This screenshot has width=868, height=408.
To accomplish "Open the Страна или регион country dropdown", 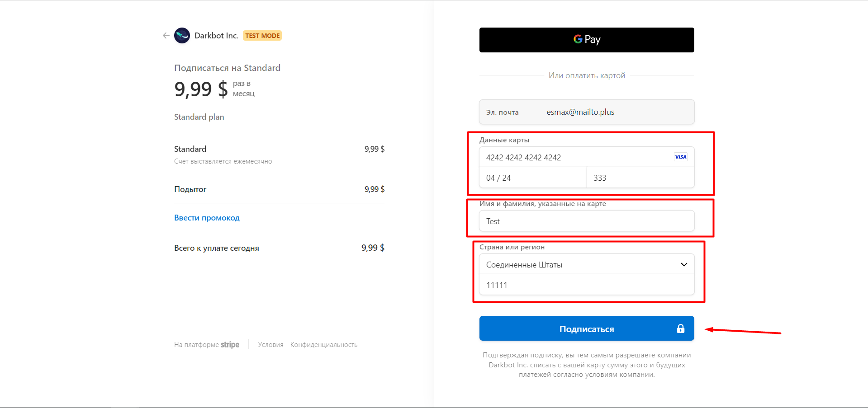I will pyautogui.click(x=586, y=264).
